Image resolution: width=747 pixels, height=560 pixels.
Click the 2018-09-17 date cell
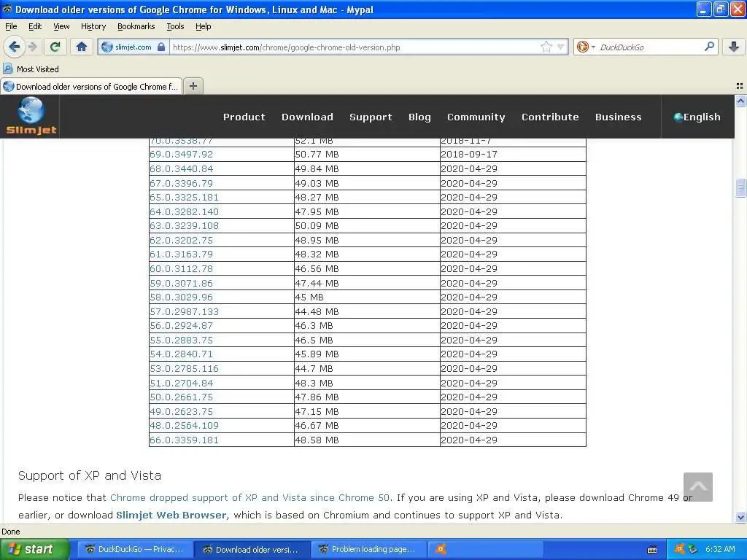pyautogui.click(x=513, y=155)
